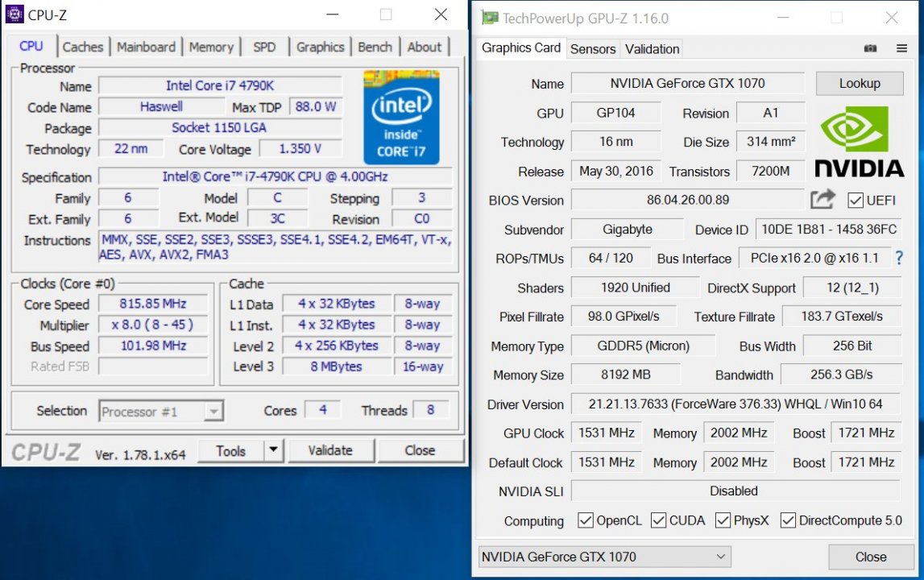This screenshot has height=580, width=924.
Task: Toggle the PhysX checkbox
Action: click(x=723, y=520)
